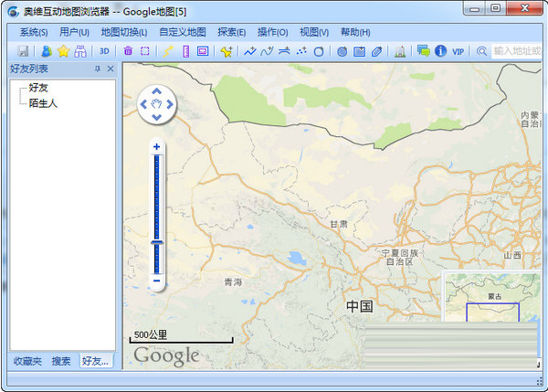Image resolution: width=548 pixels, height=392 pixels.
Task: Select the dashed rectangle selection tool
Action: pyautogui.click(x=145, y=51)
